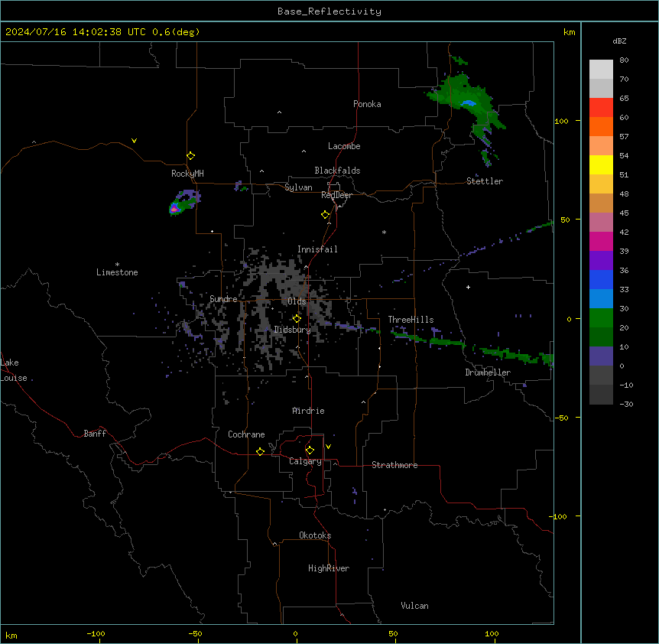Click the asterisk marker east of Innisfail
This screenshot has width=659, height=644.
(x=384, y=232)
